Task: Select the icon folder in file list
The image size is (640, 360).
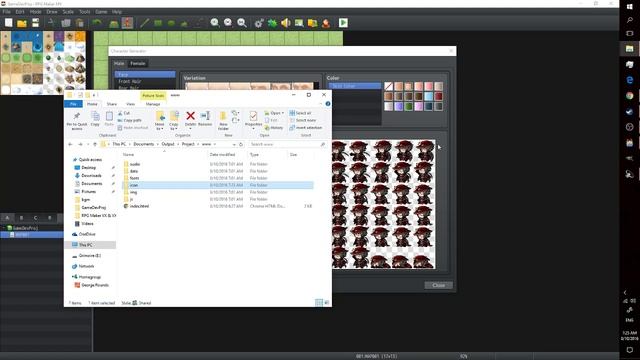Action: (218, 185)
